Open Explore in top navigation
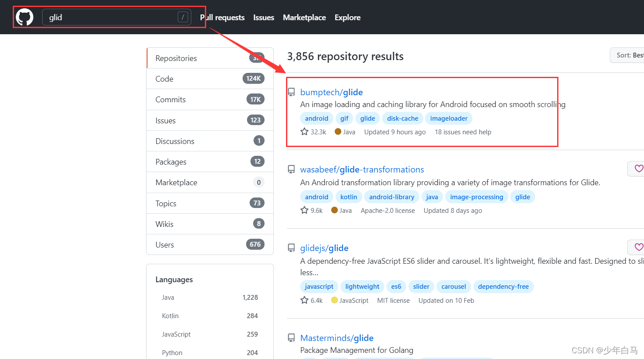Screen dimensions: 644x359 point(347,18)
